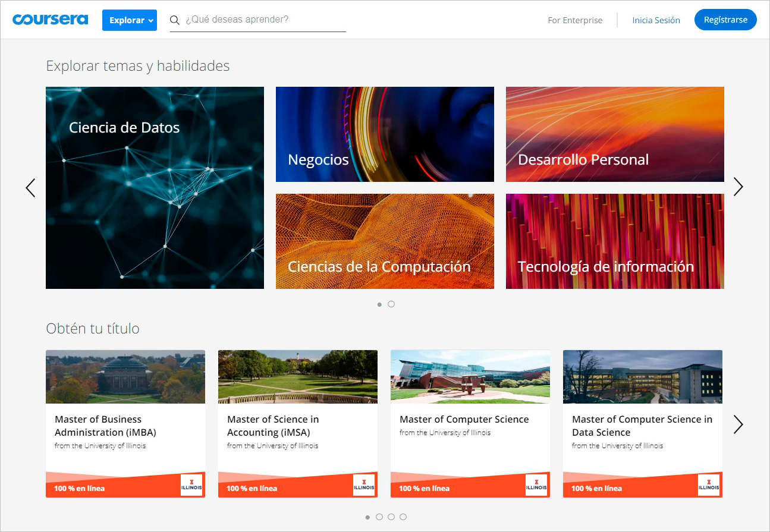Open the Negocios topic tile
The height and width of the screenshot is (532, 770).
point(385,134)
